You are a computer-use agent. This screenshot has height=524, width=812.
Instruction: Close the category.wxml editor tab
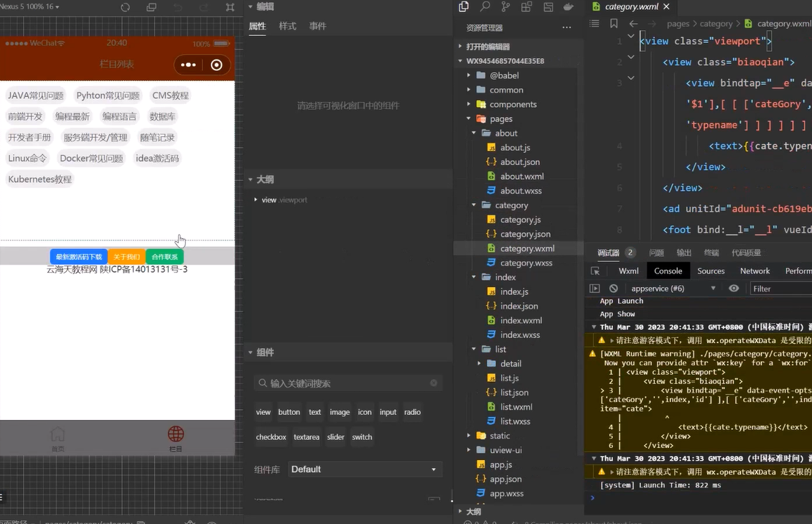[x=666, y=6]
